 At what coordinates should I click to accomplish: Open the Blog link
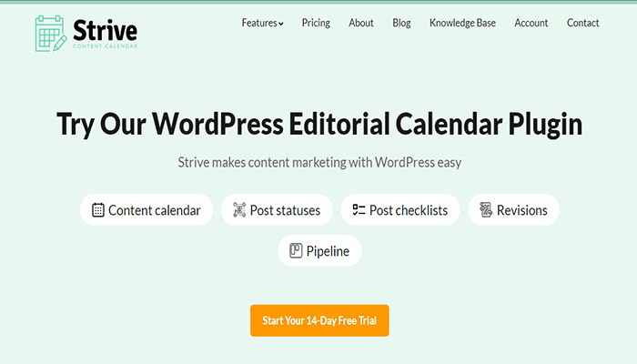tap(401, 23)
